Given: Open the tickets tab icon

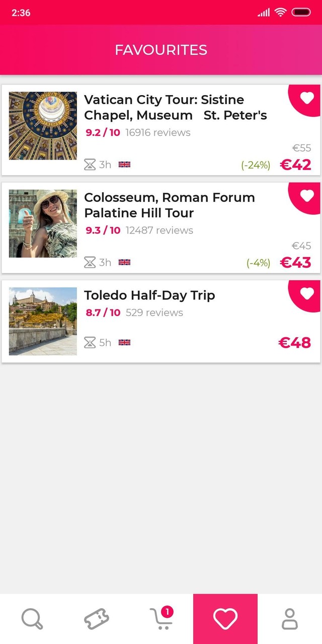Looking at the screenshot, I should coord(97,619).
